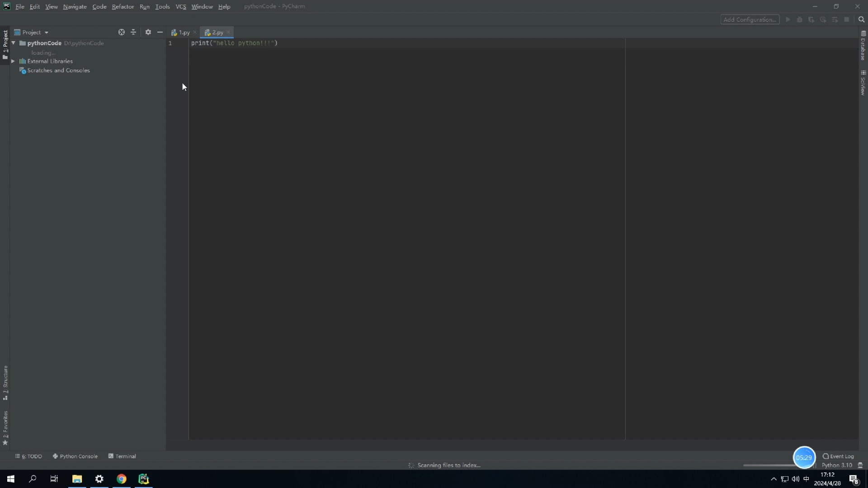Click the Search Everywhere magnifier icon
This screenshot has width=868, height=488.
click(x=861, y=19)
